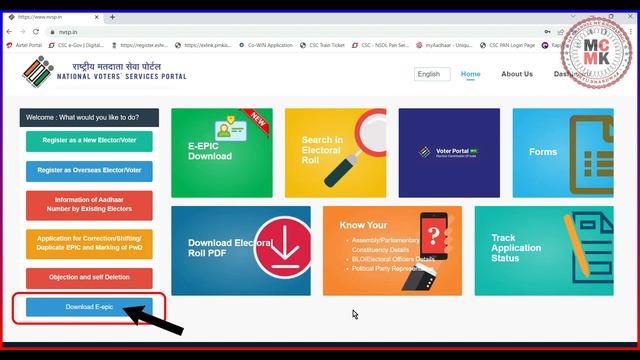Open the dark blue Voter Portal tile

click(x=449, y=153)
